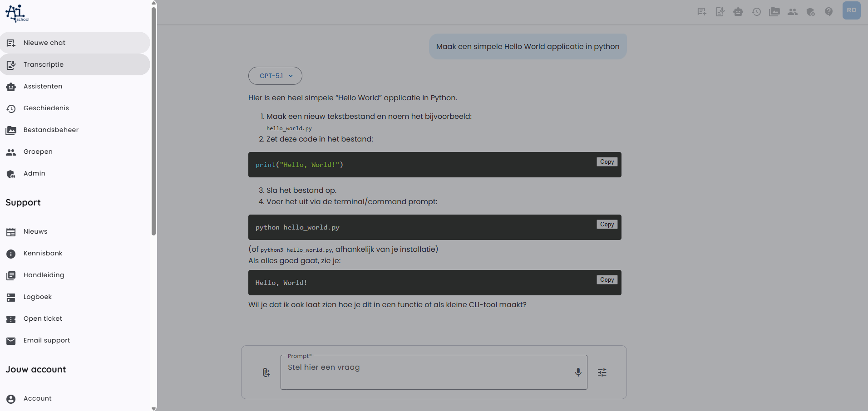Open file manager via the image folder icon
Screen dimensions: 868x411
774,12
